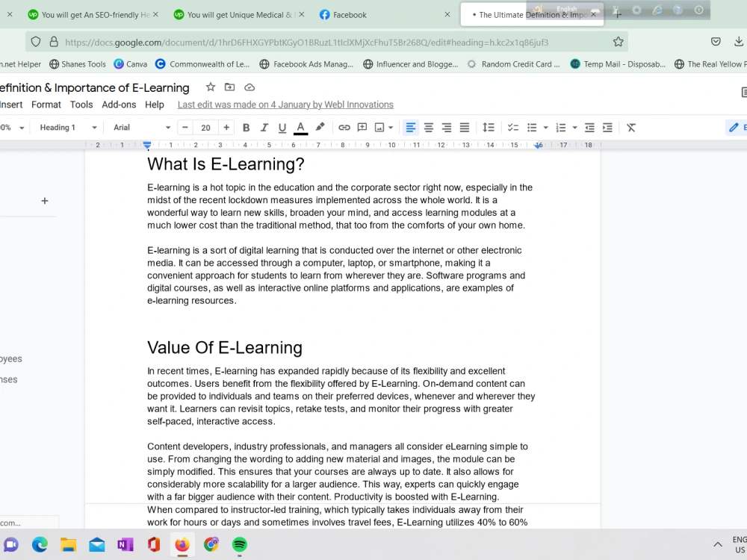Switch to Unique Medical Upwork tab
This screenshot has height=560, width=747.
pyautogui.click(x=239, y=15)
